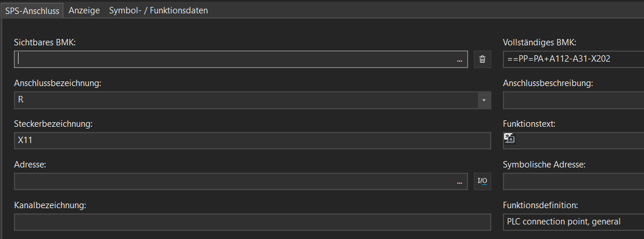Click inside the Funktionstext input
This screenshot has width=644, height=239.
579,141
